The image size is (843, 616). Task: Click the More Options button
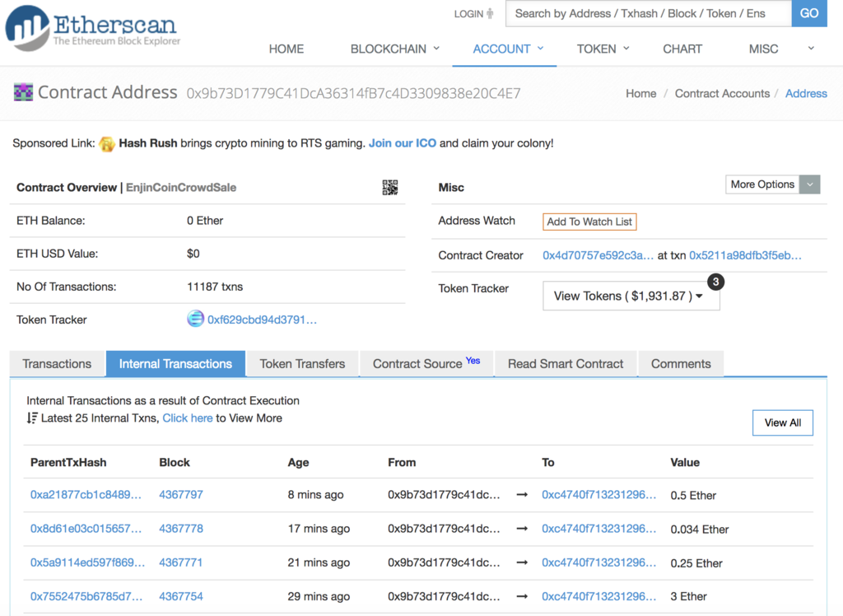(x=762, y=184)
